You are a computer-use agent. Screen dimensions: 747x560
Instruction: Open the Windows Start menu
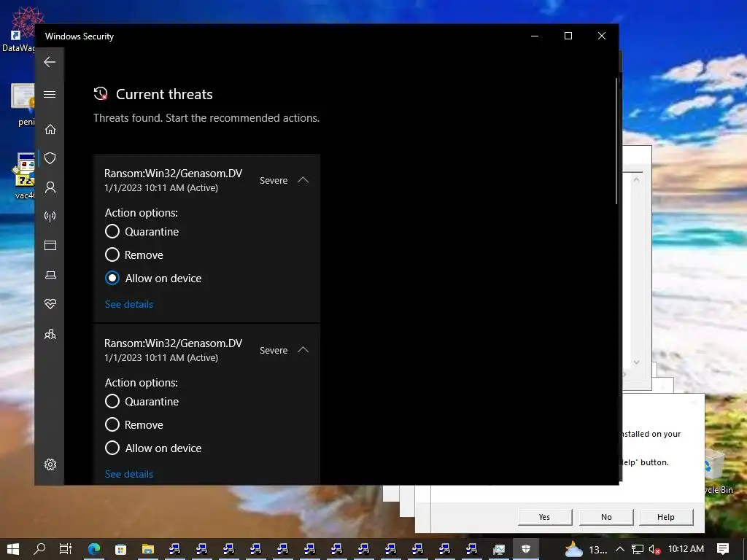pos(13,549)
